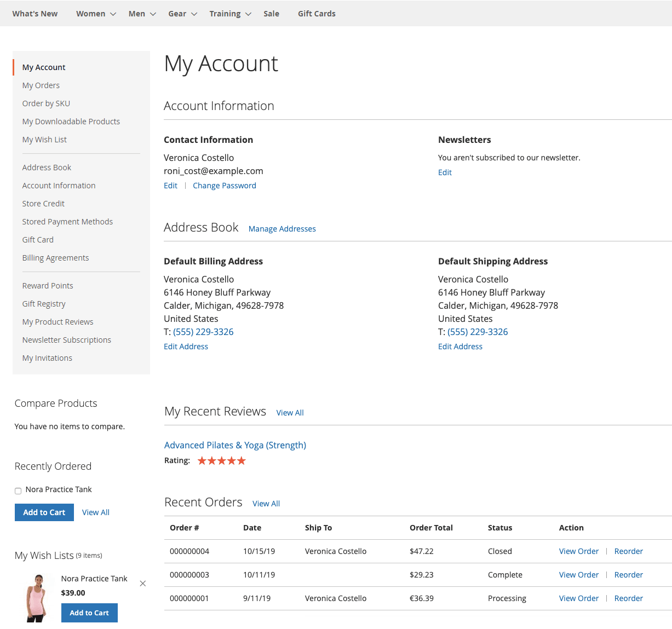Call billing address phone number link
Image resolution: width=672 pixels, height=629 pixels.
(203, 332)
